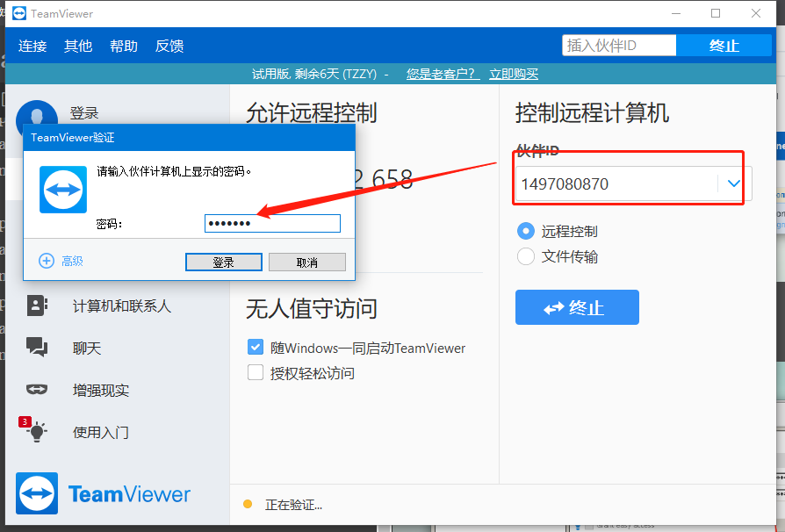The width and height of the screenshot is (785, 532).
Task: Open the 使用入门 lightbulb icon
Action: (x=37, y=431)
